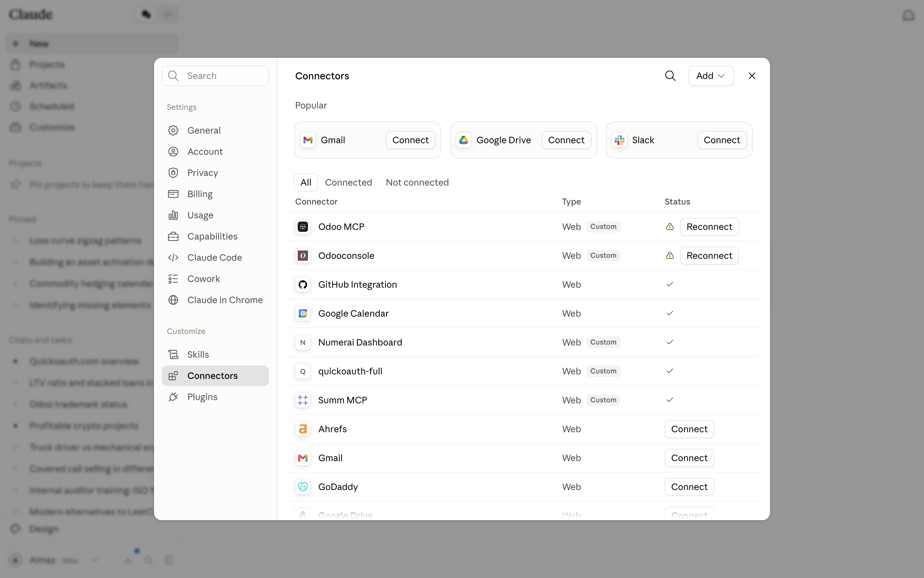Open the Summ MCP row
This screenshot has height=578, width=924.
[524, 400]
